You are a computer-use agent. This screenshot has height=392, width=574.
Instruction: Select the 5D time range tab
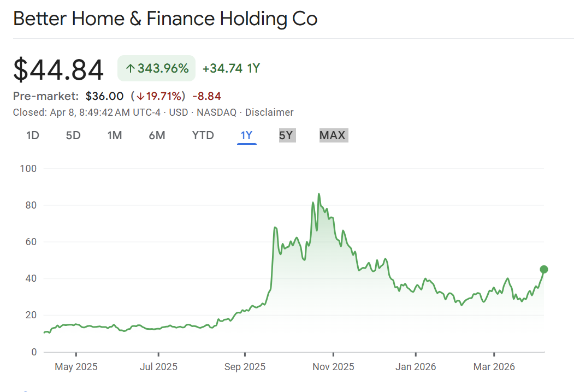[73, 135]
